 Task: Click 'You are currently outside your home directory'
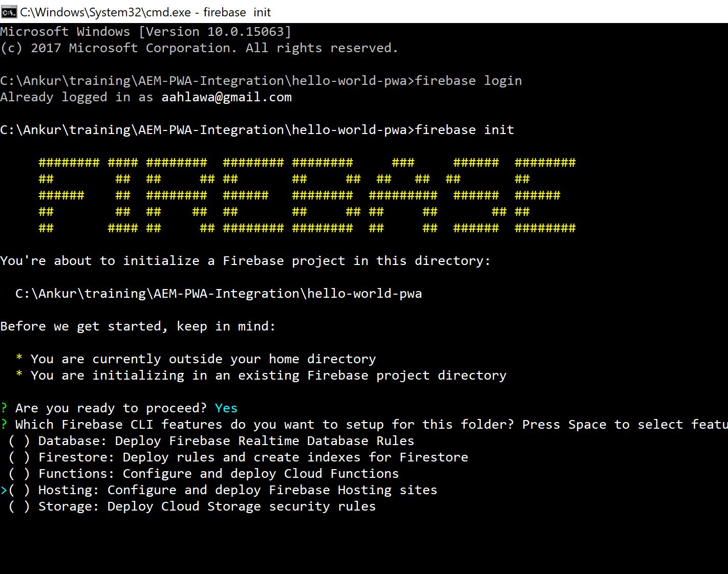(x=203, y=359)
